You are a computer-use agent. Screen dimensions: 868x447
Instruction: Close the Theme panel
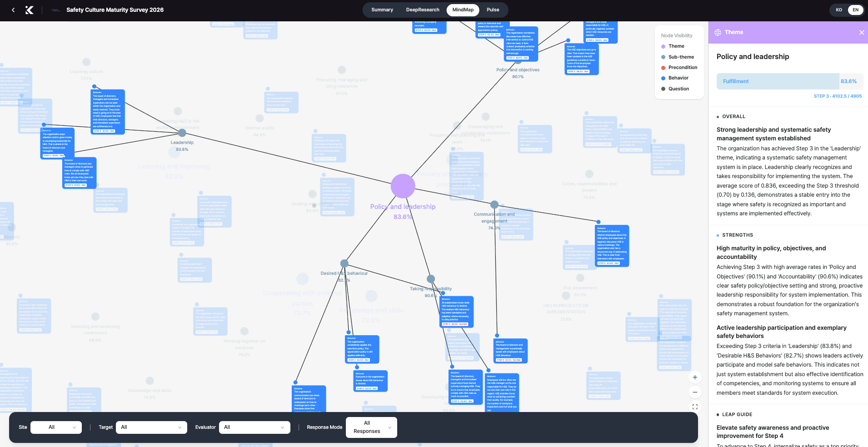(x=862, y=32)
